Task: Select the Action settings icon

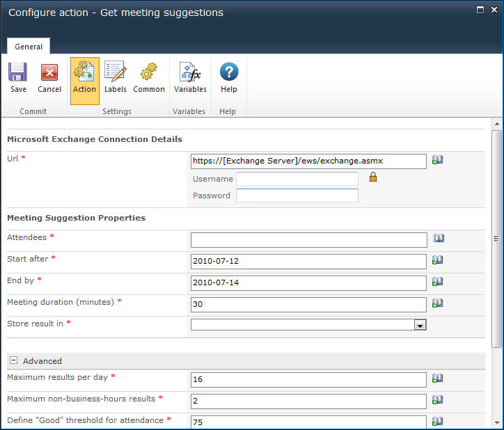Action: pyautogui.click(x=84, y=71)
